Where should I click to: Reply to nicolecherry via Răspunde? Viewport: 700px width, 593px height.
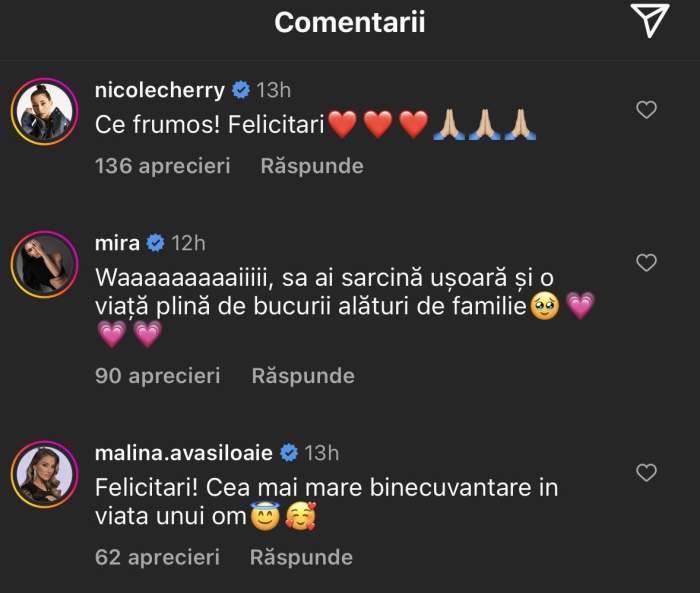(x=312, y=166)
